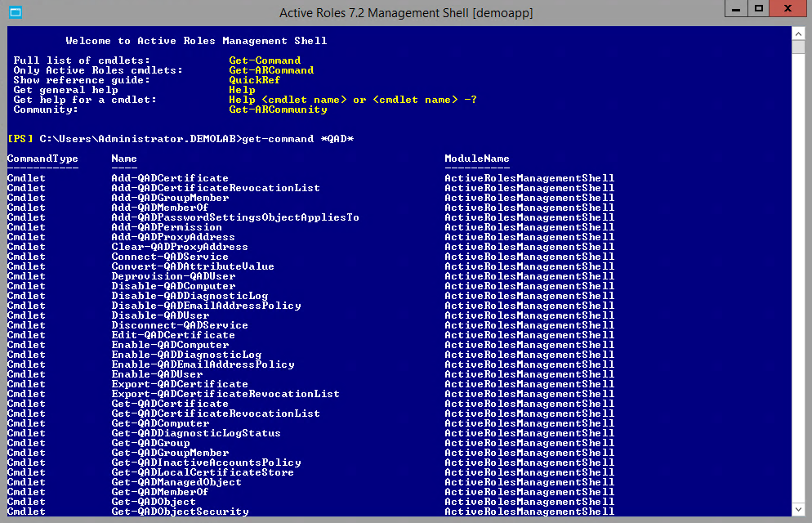The image size is (812, 523).
Task: Click the Get-QADLocalCertificateStore entry
Action: coord(203,473)
